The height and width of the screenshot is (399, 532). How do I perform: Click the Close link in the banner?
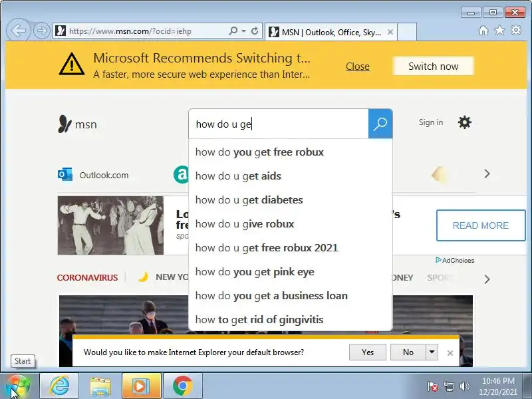358,66
